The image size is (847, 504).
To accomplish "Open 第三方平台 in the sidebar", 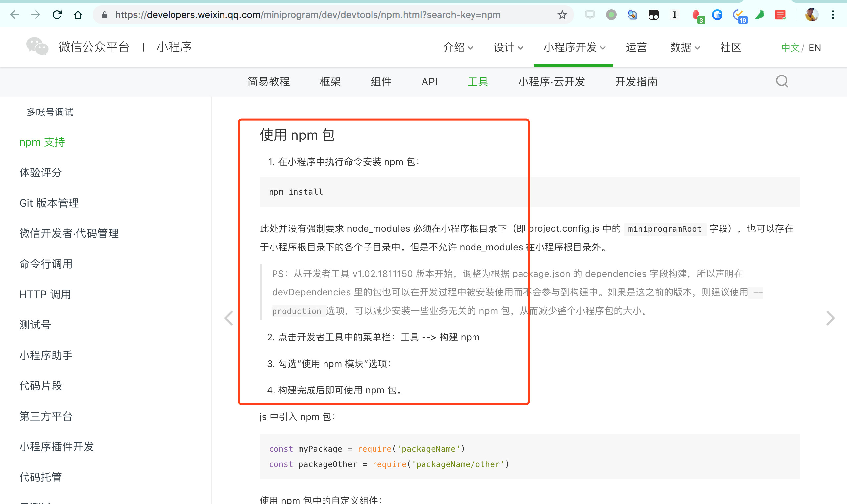I will 46,416.
